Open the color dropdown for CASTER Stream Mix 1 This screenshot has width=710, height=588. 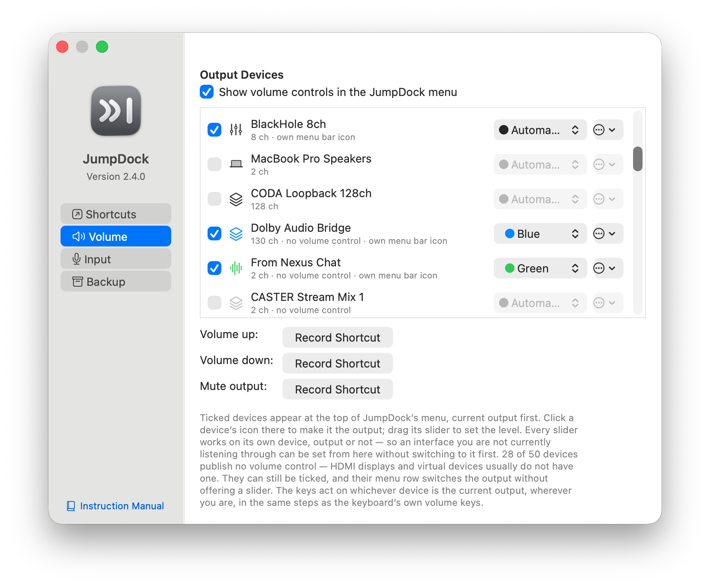(540, 303)
